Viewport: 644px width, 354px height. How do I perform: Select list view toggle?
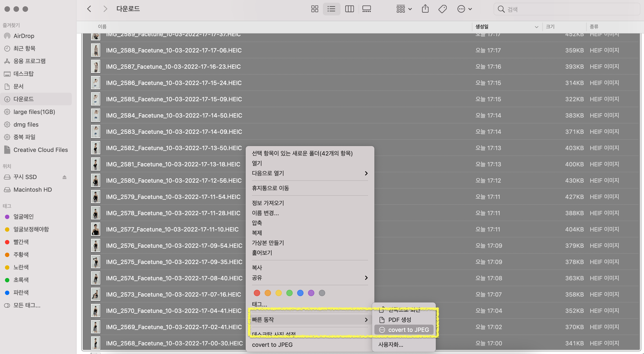pyautogui.click(x=331, y=9)
